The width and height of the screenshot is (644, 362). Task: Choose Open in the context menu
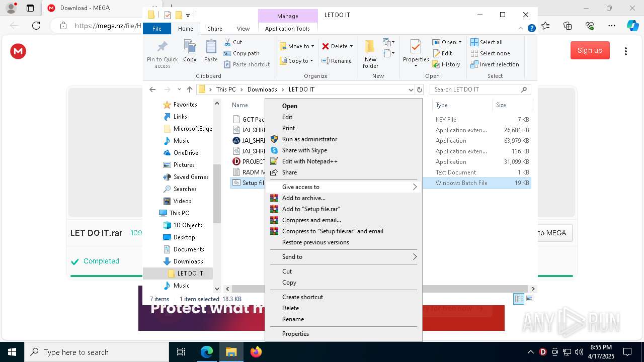[344, 106]
